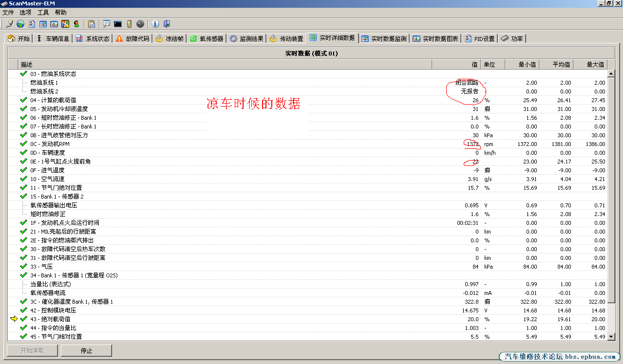Click the blue info toolbar icon
Screen dimensions: 623x364
pyautogui.click(x=155, y=24)
